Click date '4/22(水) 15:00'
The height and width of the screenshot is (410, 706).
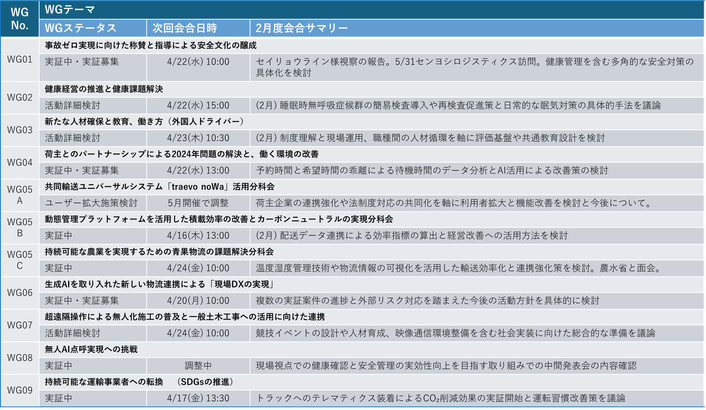click(x=198, y=105)
